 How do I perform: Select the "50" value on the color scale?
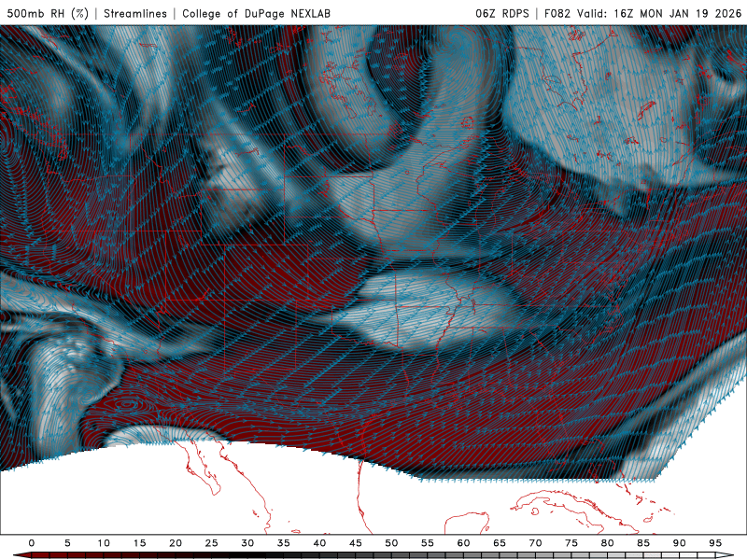point(391,543)
